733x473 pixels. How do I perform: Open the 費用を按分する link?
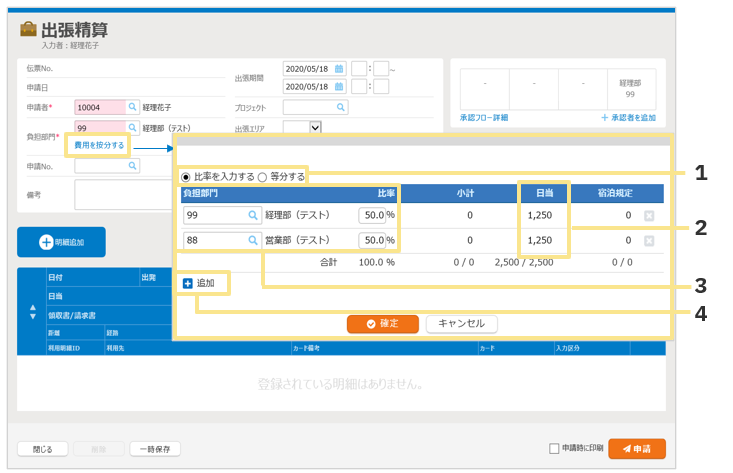coord(99,145)
